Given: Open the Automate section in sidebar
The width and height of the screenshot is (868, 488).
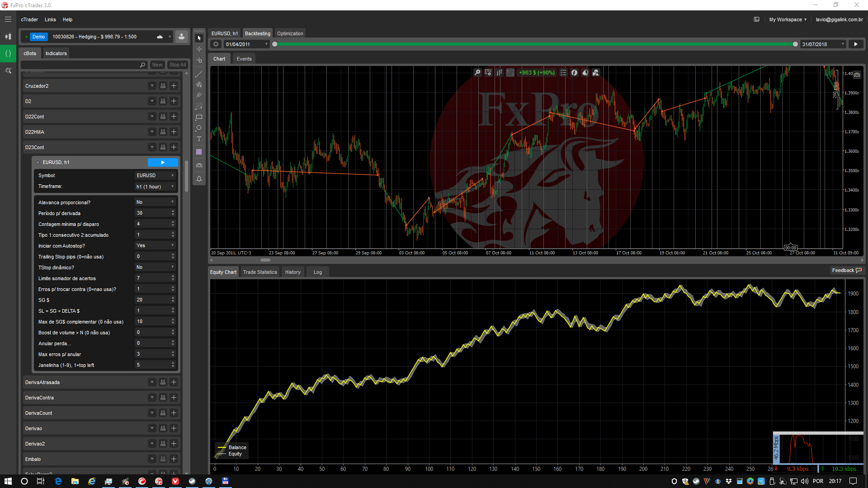Looking at the screenshot, I should (x=8, y=53).
